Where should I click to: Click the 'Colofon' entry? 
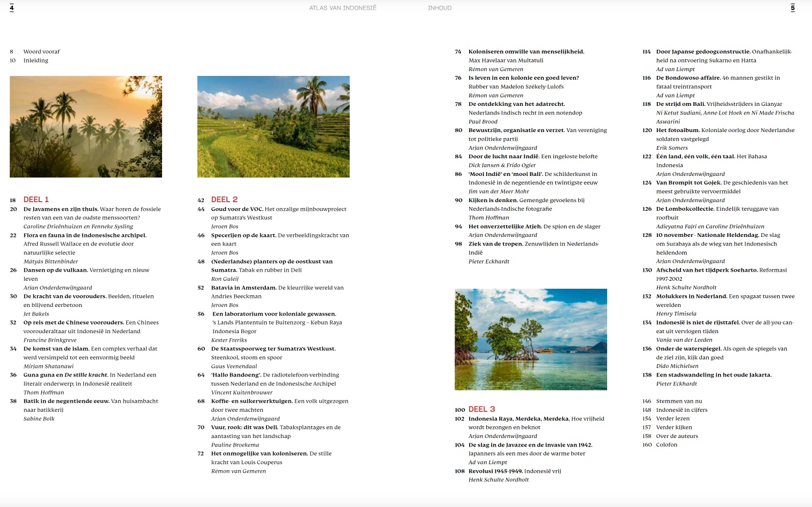click(667, 445)
